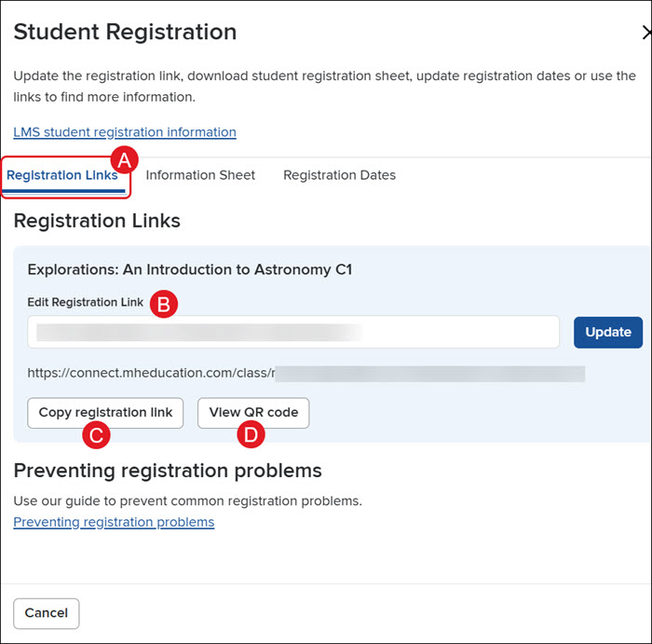
Task: Open the LMS student registration information link
Action: pos(125,132)
